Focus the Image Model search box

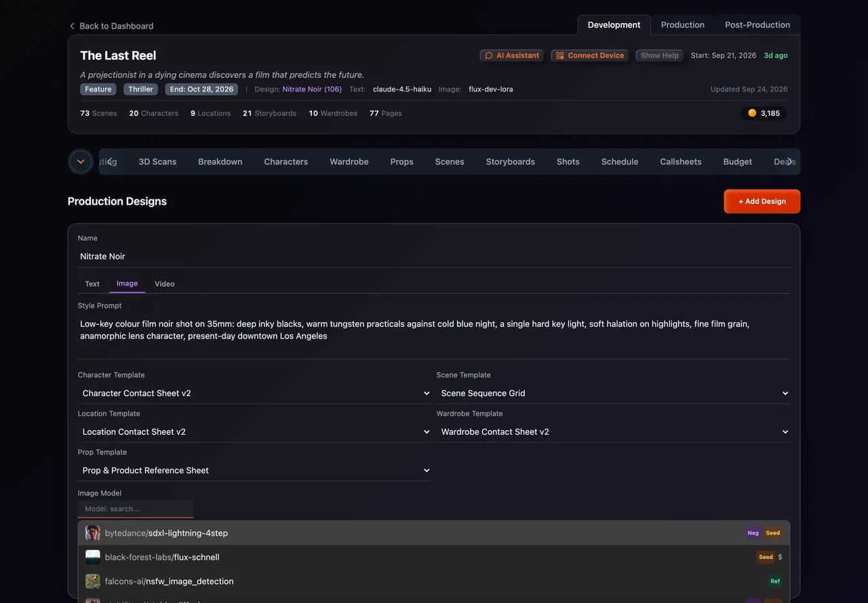[136, 509]
